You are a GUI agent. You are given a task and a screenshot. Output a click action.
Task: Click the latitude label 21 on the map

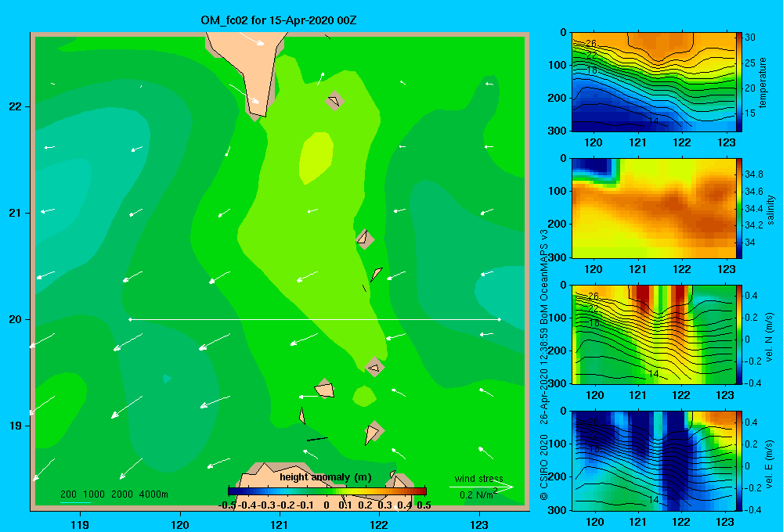[x=16, y=213]
